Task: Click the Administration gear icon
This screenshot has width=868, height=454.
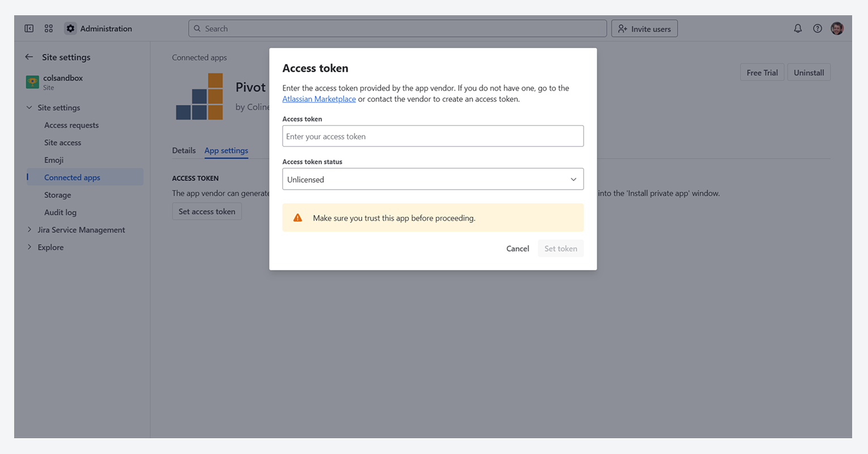Action: [70, 28]
